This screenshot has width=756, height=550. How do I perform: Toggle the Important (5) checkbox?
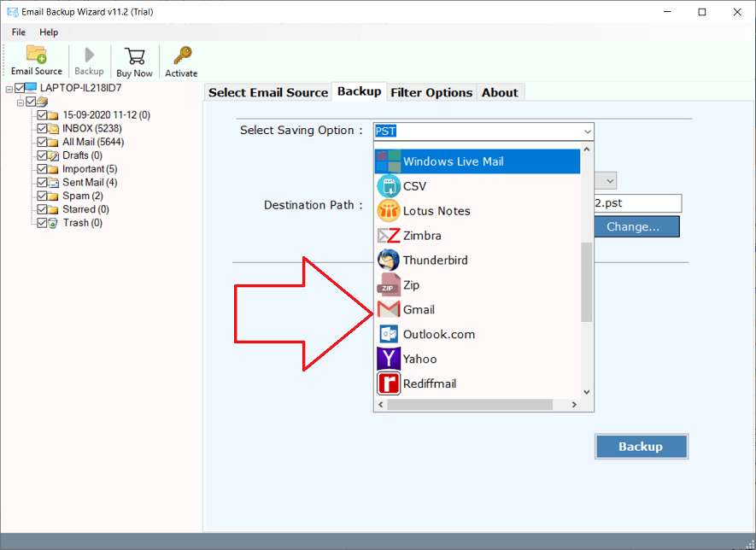point(42,169)
